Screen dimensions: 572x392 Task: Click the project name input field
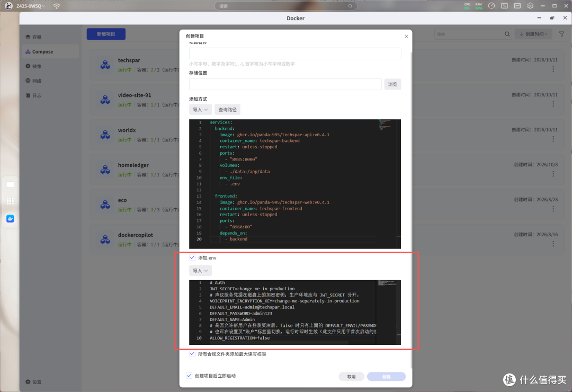click(x=295, y=54)
